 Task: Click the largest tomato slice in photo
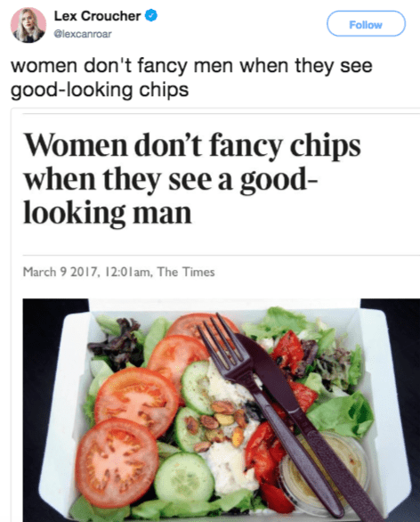(x=117, y=458)
